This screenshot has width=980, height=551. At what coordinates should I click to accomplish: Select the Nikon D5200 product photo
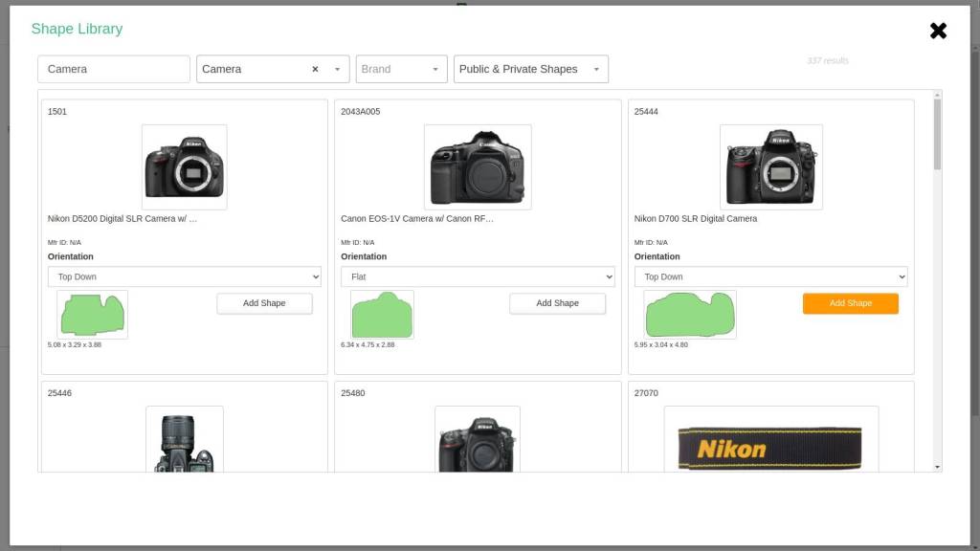(185, 167)
